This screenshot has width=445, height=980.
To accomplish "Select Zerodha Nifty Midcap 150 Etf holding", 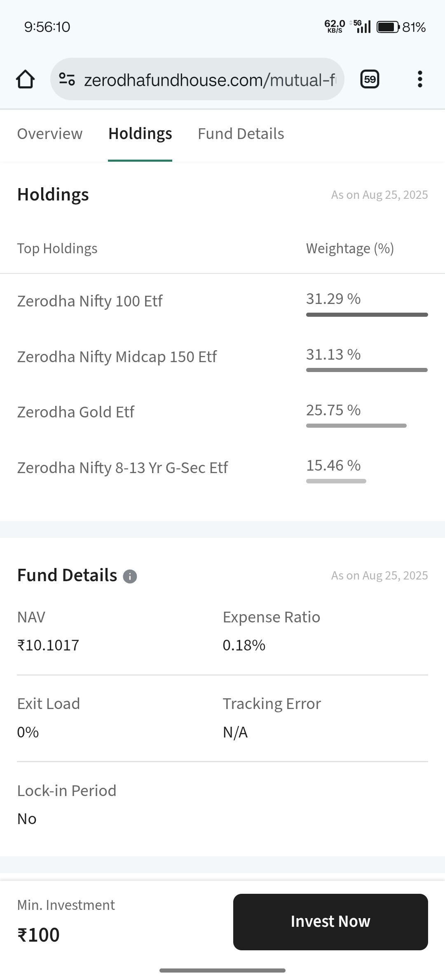I will click(117, 357).
